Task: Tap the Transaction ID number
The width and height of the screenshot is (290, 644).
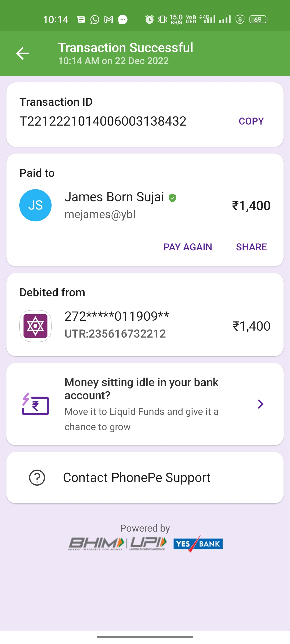Action: 103,121
